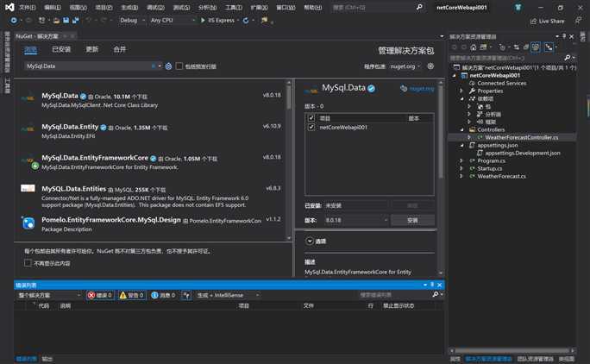This screenshot has height=364, width=590.
Task: Click the browser refresh icon after IIS Express
Action: (246, 21)
